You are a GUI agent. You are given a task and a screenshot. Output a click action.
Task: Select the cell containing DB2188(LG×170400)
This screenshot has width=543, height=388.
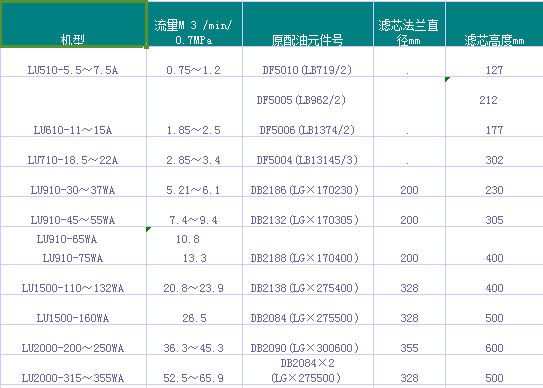[308, 246]
